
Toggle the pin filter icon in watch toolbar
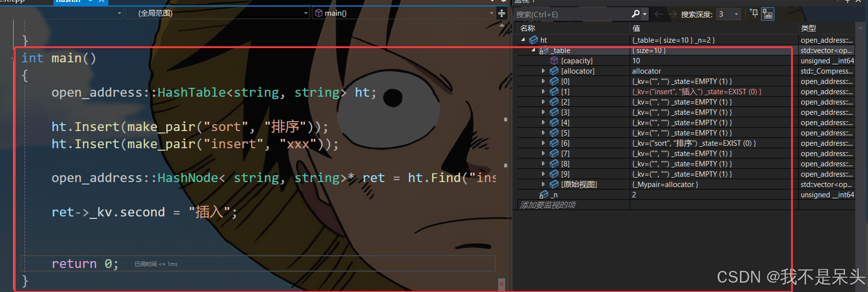pos(754,13)
